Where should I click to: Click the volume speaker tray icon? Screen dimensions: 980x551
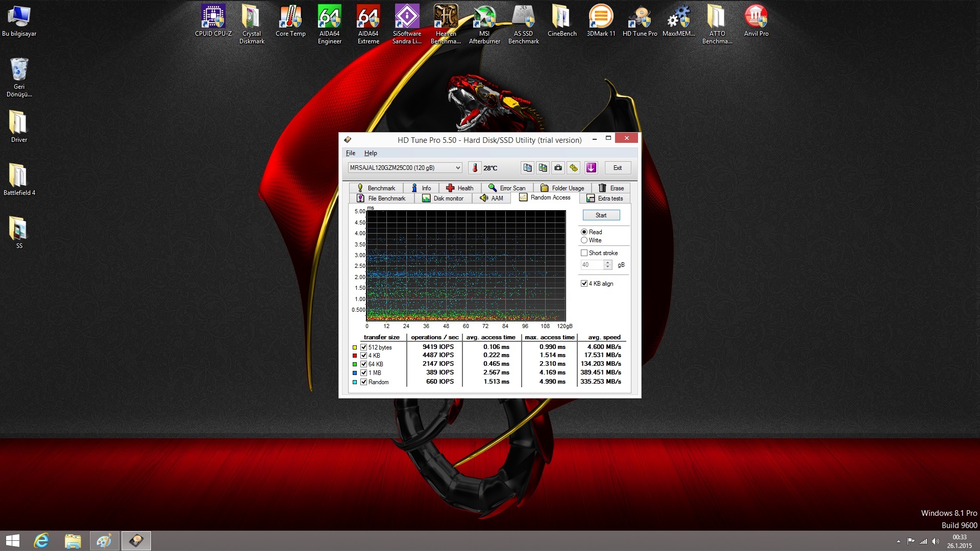click(x=936, y=541)
